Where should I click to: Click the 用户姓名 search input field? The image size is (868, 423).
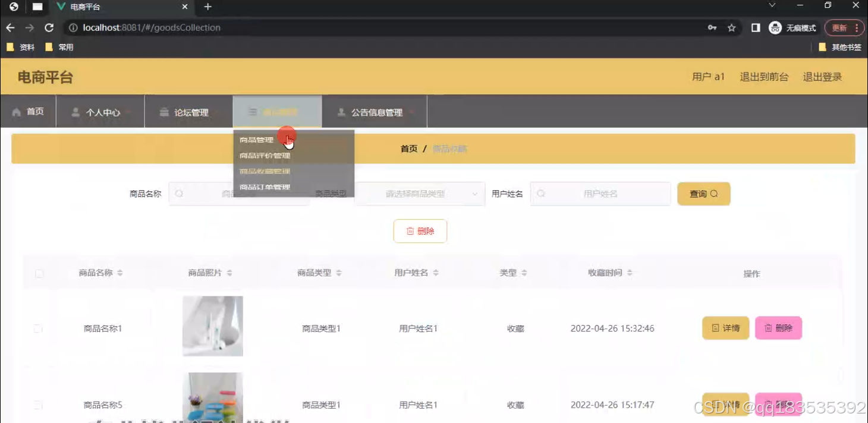coord(600,194)
